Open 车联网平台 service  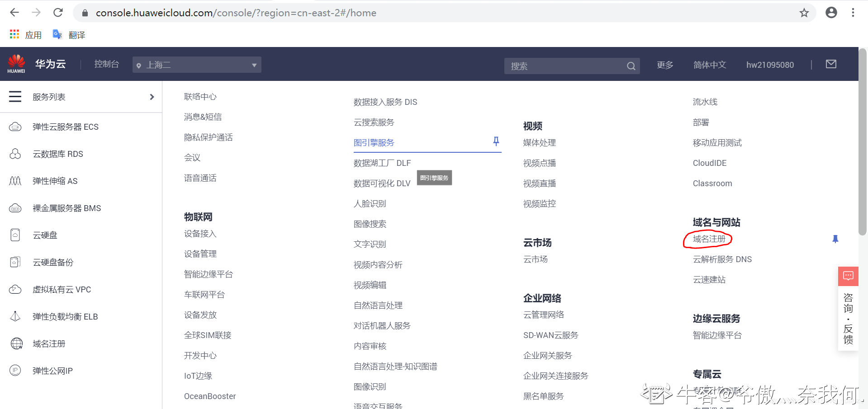(204, 295)
